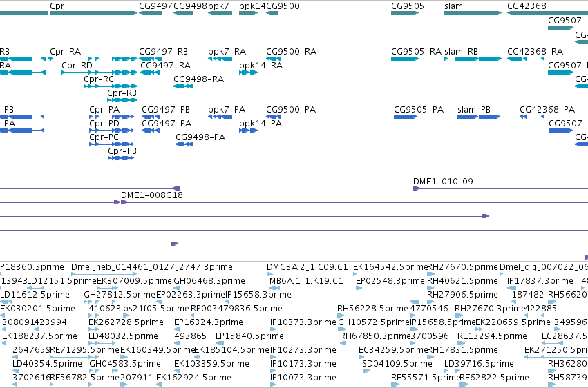Click EST label RE13294.5prime
Screen dimensions: 588x388
(x=492, y=336)
